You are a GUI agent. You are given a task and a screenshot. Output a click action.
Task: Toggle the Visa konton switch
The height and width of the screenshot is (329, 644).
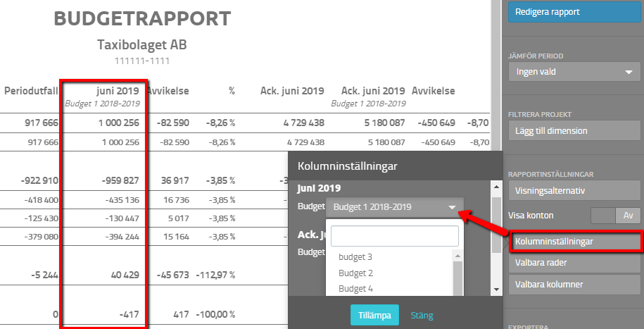click(615, 216)
